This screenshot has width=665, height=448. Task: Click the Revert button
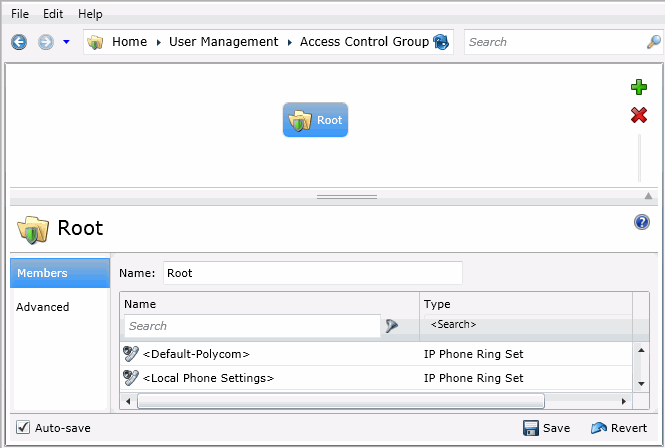(x=619, y=428)
